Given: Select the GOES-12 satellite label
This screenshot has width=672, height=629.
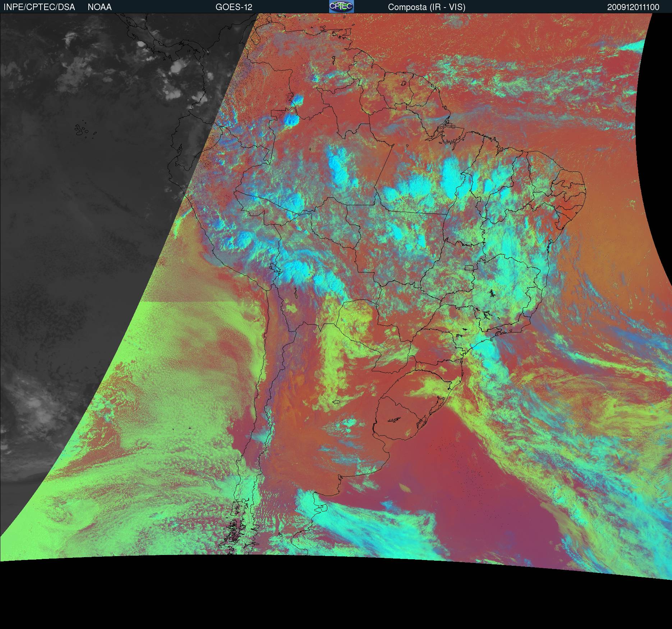Looking at the screenshot, I should (x=234, y=7).
